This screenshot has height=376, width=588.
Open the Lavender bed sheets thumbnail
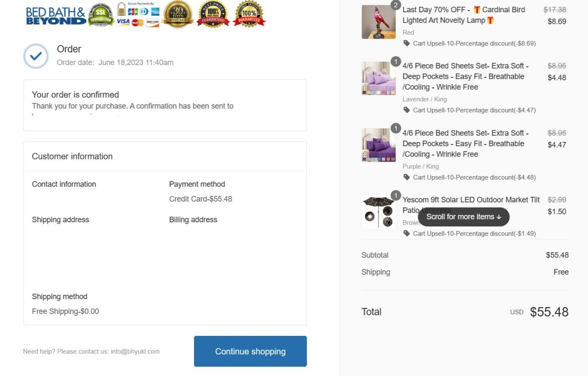(x=378, y=78)
